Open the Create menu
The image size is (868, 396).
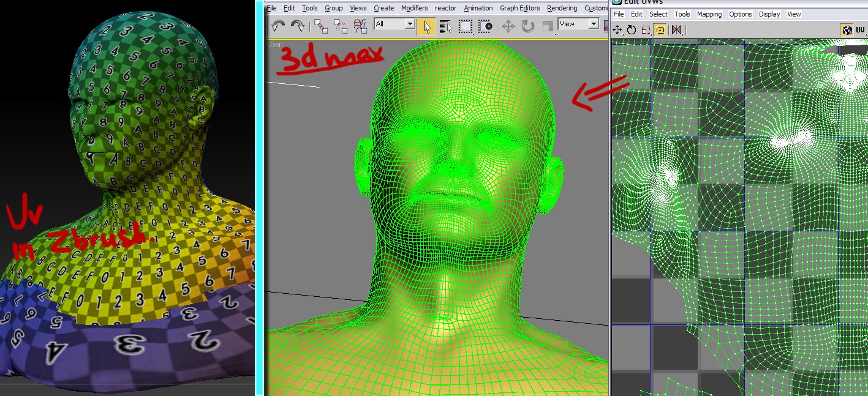[x=384, y=8]
